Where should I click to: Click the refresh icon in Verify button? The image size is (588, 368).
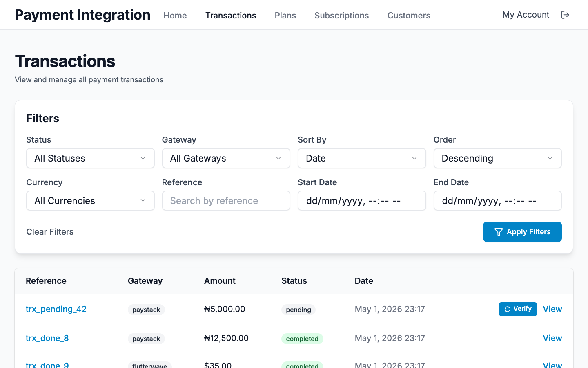(508, 309)
